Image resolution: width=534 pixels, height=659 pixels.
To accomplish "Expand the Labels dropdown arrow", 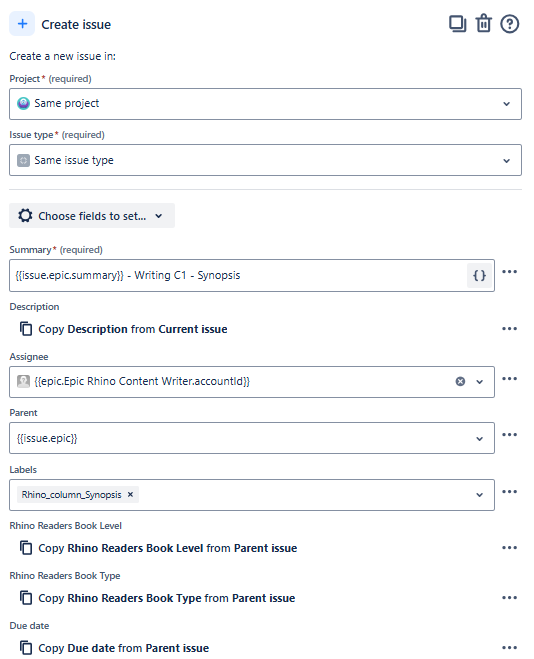I will coord(479,495).
